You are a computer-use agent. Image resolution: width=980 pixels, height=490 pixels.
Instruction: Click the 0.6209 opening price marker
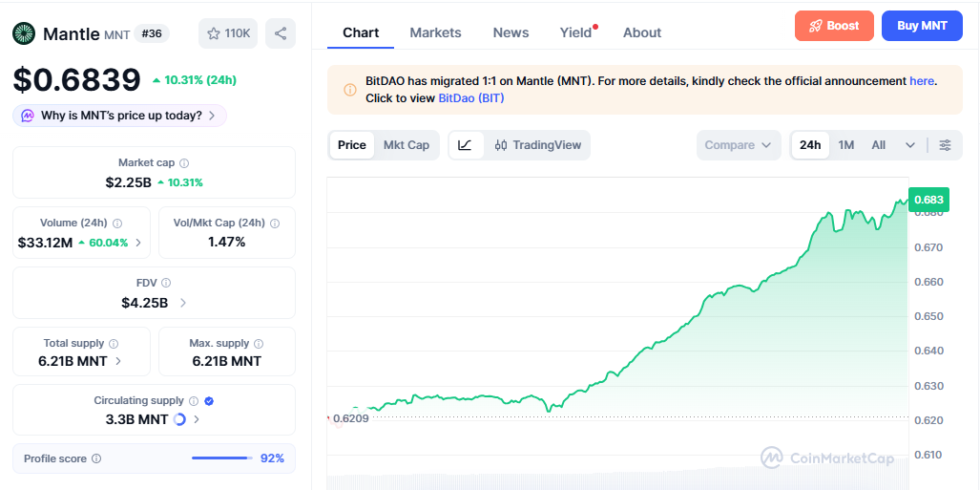point(350,418)
